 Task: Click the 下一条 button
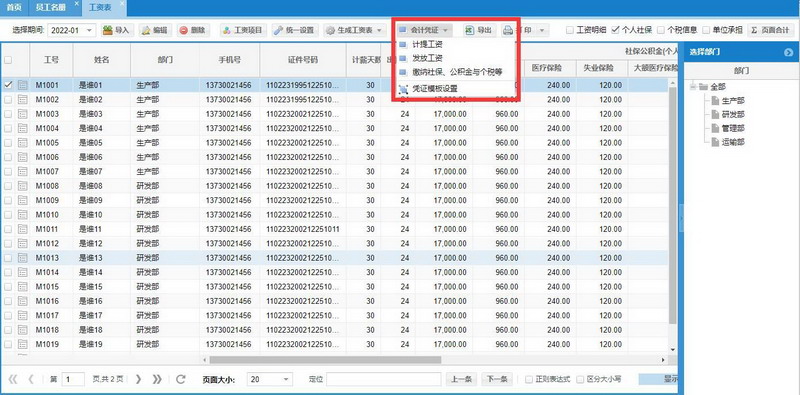pos(496,379)
